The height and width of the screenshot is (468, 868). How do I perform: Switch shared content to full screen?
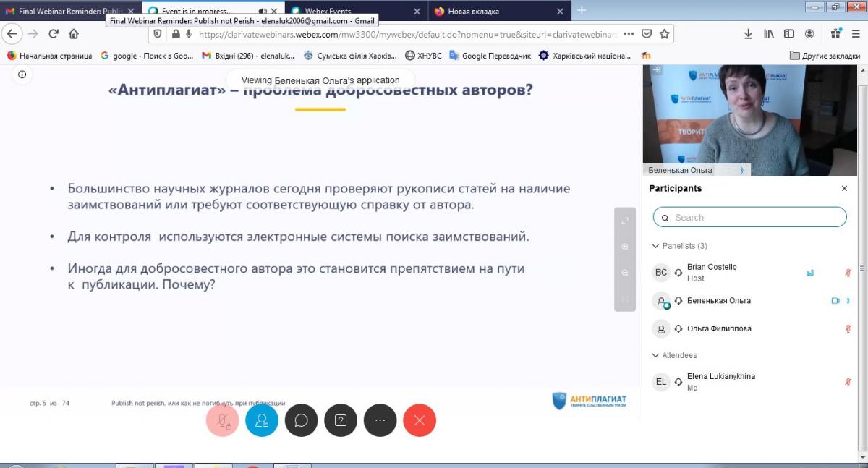[x=625, y=221]
